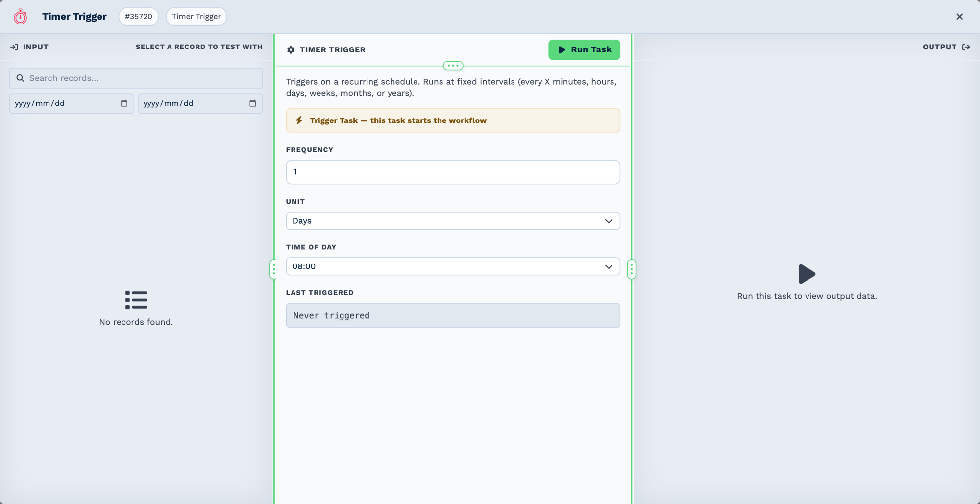Image resolution: width=980 pixels, height=504 pixels.
Task: Click the Trigger Task workflow banner
Action: click(453, 120)
